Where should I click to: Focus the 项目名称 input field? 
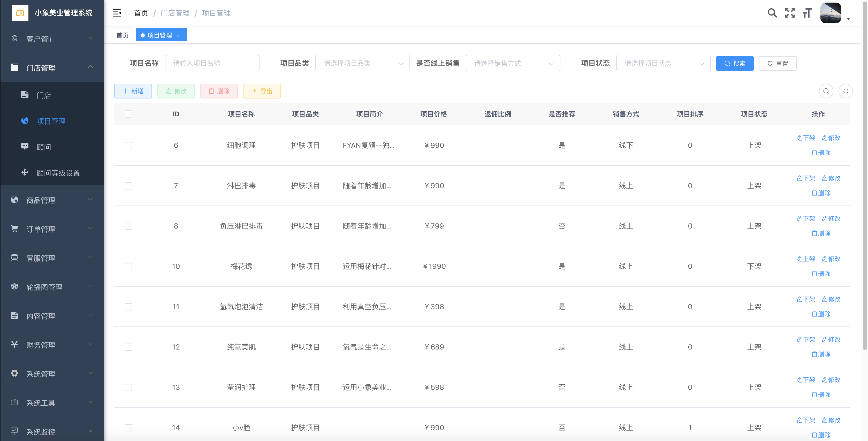click(x=212, y=63)
